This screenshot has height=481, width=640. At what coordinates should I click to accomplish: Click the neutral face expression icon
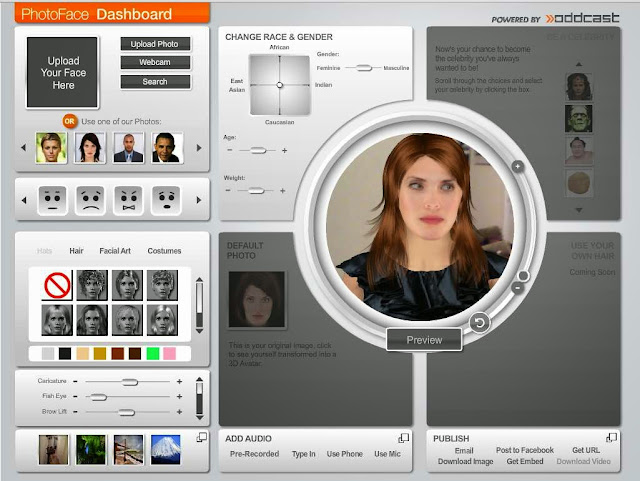point(53,200)
